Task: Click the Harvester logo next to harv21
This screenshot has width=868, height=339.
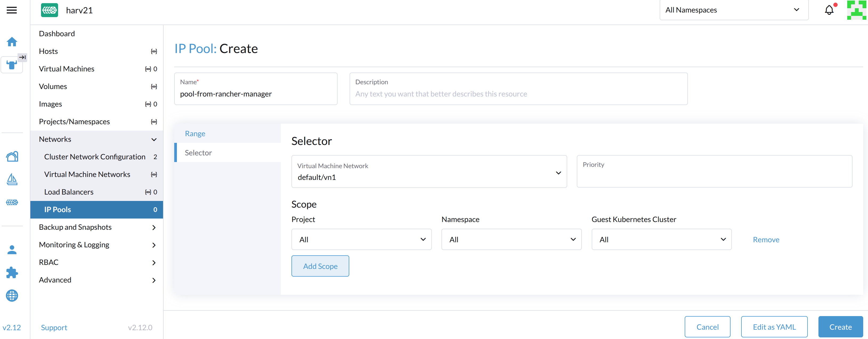Action: [49, 10]
